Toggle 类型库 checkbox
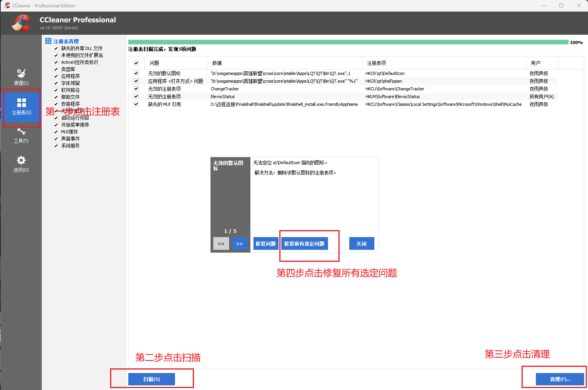The width and height of the screenshot is (588, 390). 56,70
